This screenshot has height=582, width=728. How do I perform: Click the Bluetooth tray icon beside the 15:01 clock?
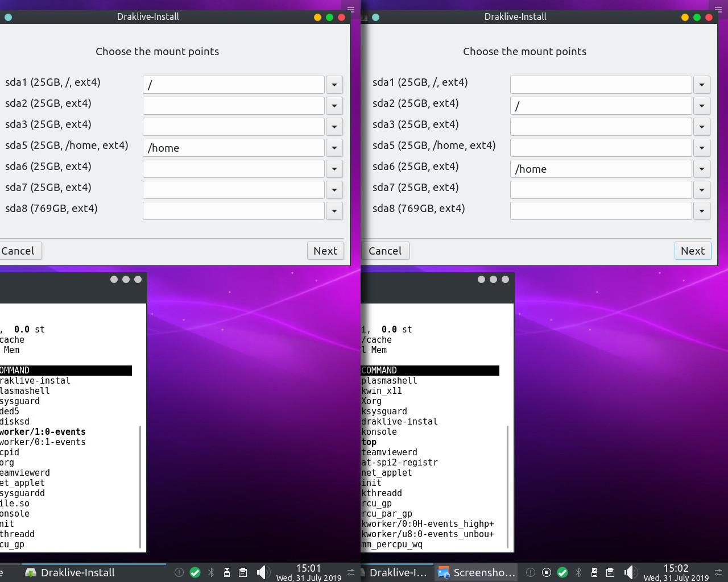tap(211, 572)
